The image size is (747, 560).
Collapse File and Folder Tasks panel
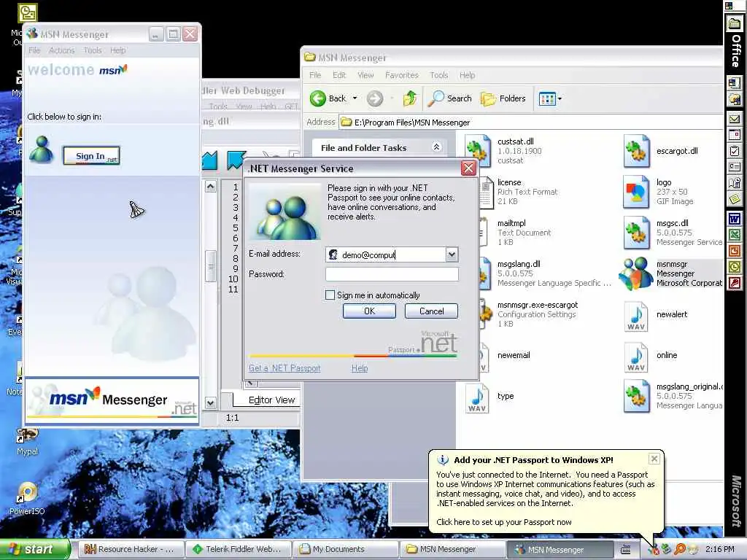(436, 147)
